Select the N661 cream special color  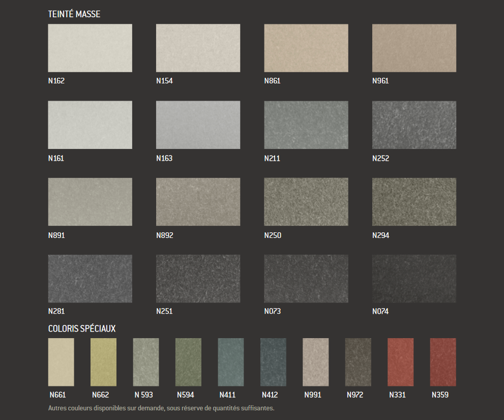pyautogui.click(x=61, y=362)
